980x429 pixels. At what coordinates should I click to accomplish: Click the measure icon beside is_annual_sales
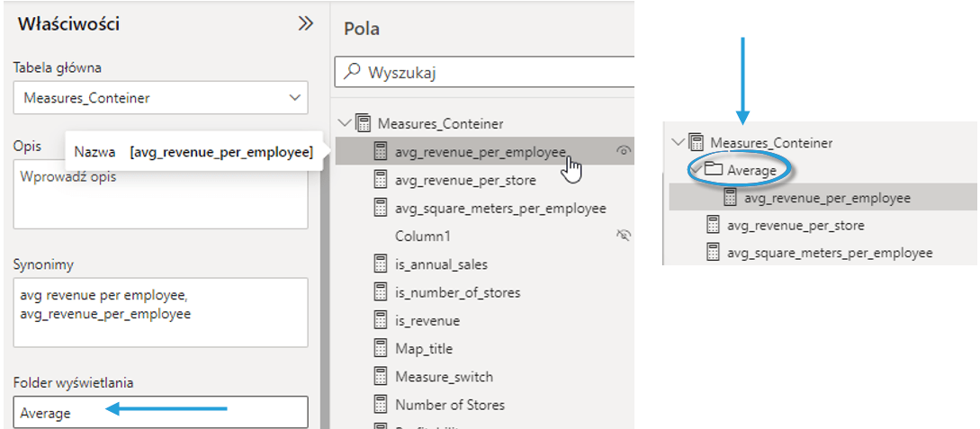(x=381, y=264)
